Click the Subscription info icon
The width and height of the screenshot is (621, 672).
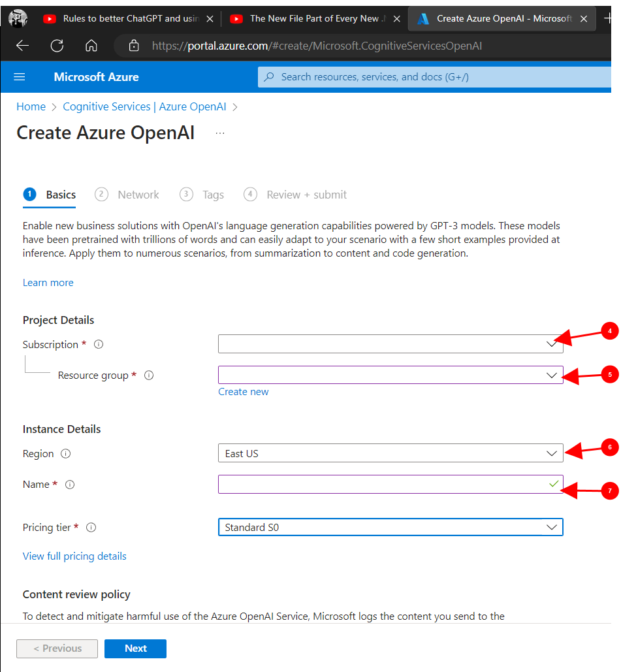click(x=99, y=344)
